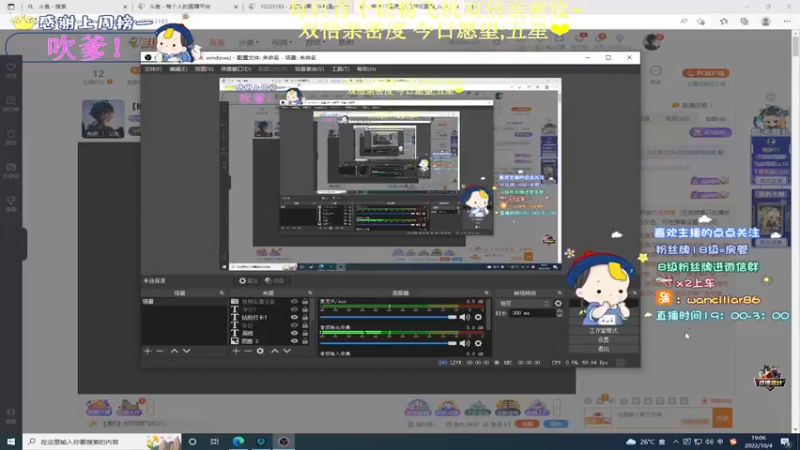Image resolution: width=800 pixels, height=450 pixels.
Task: Add a new source with the plus button
Action: [236, 351]
